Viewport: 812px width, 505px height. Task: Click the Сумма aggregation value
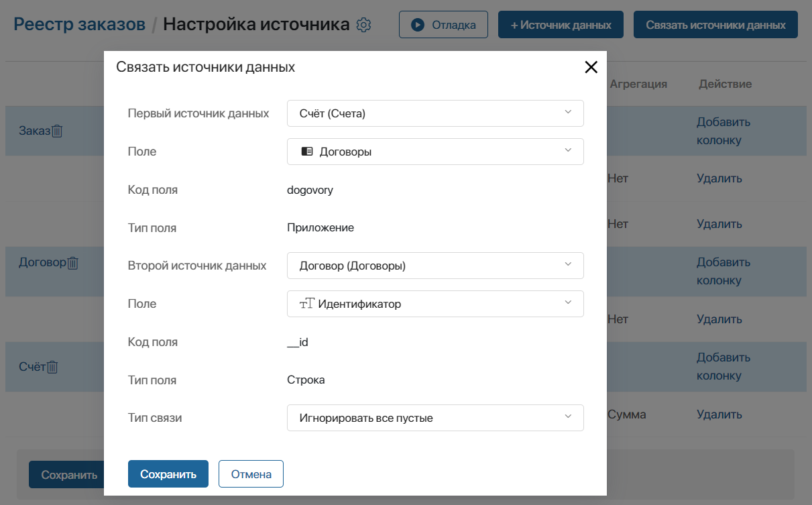point(627,414)
